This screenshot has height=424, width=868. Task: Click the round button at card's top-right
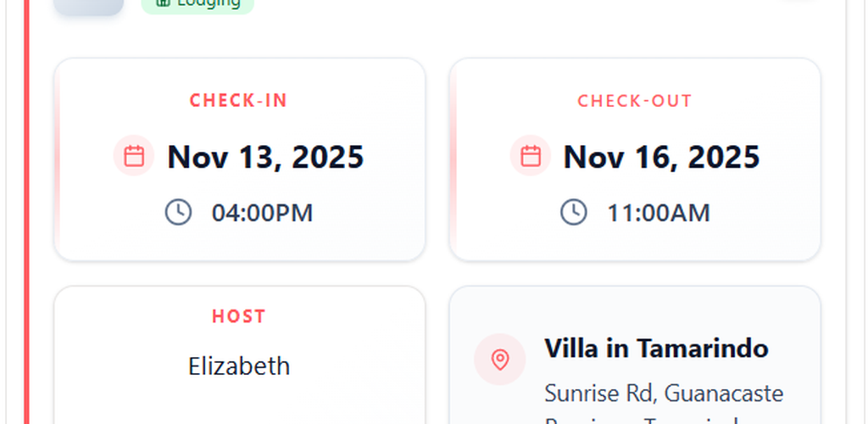pyautogui.click(x=799, y=3)
